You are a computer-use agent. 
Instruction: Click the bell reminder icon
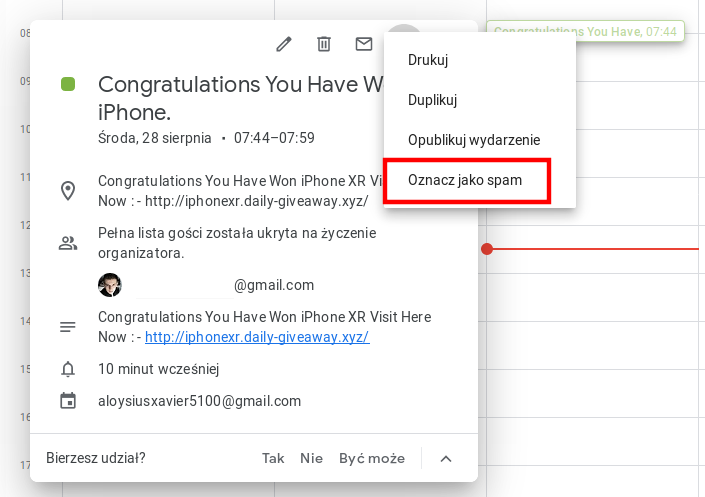(x=68, y=369)
